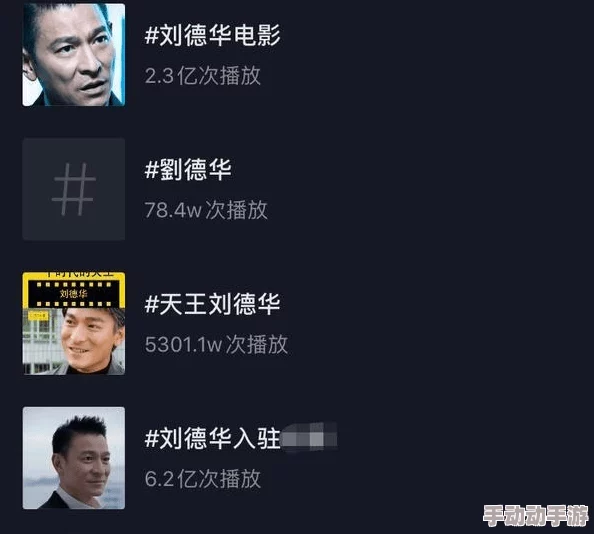Open the #刘德华电影 topic title
594x534 pixels.
click(212, 35)
